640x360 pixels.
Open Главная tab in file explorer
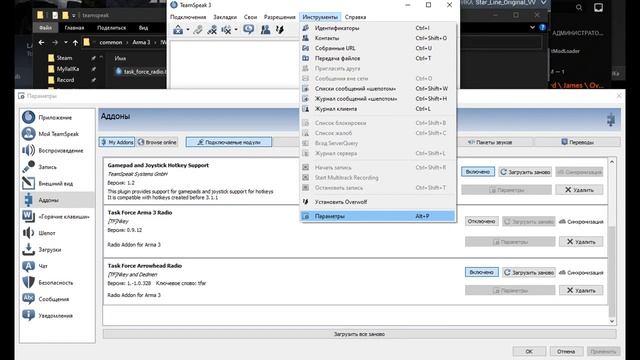pos(74,28)
